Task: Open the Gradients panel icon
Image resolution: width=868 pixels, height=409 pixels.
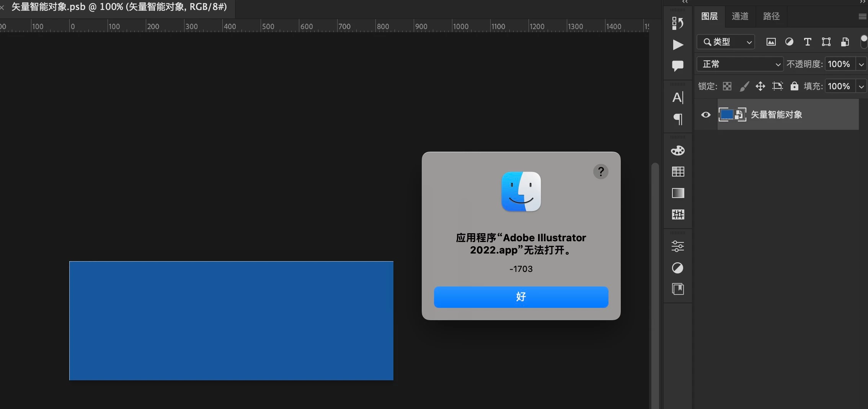Action: point(678,193)
